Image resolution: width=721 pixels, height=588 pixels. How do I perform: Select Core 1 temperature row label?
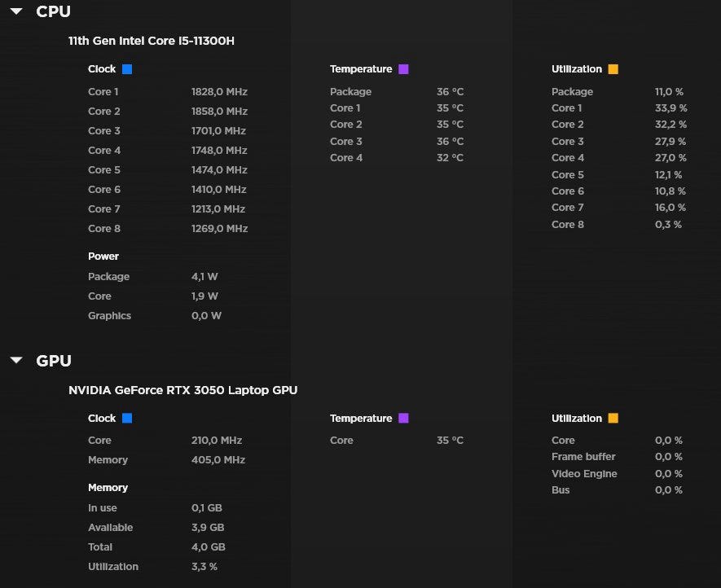345,108
